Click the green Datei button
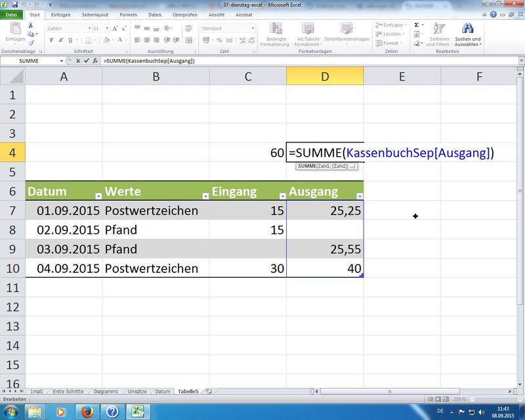Viewport: 525px width, 420px height. coord(12,14)
